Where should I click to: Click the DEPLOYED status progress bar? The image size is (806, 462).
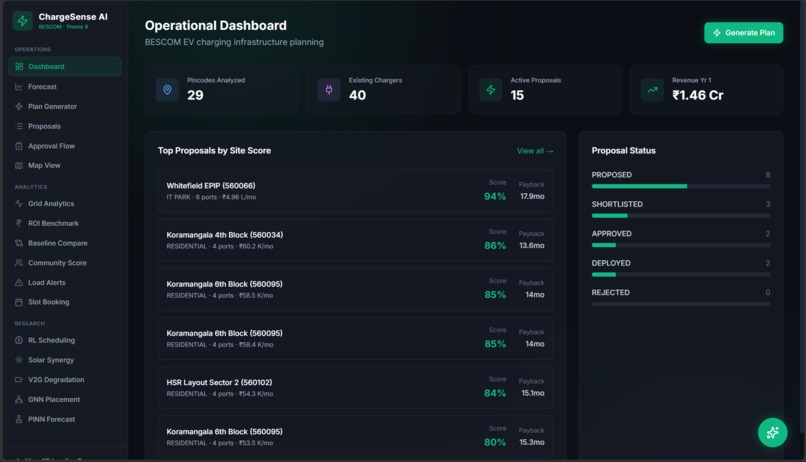point(681,274)
